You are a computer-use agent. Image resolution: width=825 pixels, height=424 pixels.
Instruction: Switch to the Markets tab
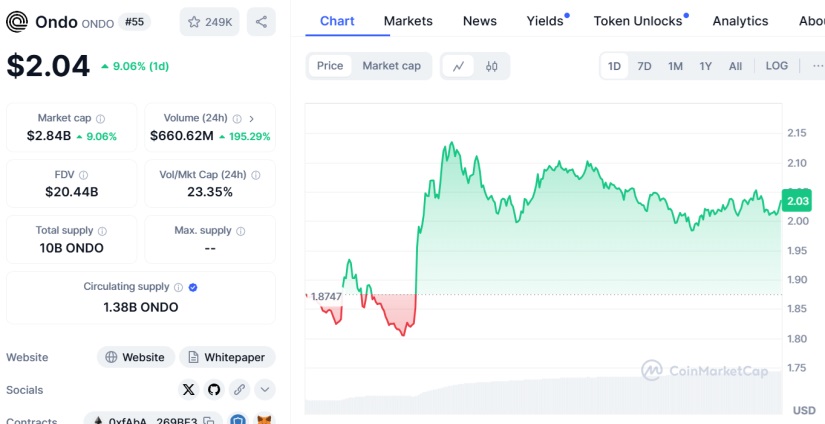point(408,21)
